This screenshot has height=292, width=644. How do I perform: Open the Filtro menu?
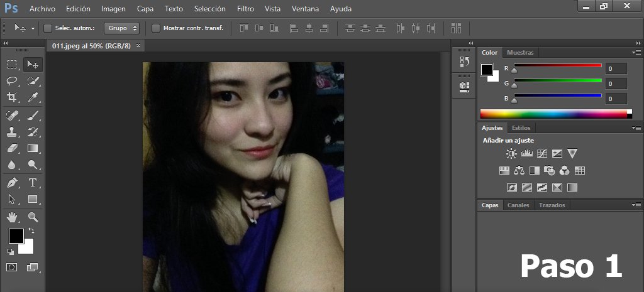246,9
